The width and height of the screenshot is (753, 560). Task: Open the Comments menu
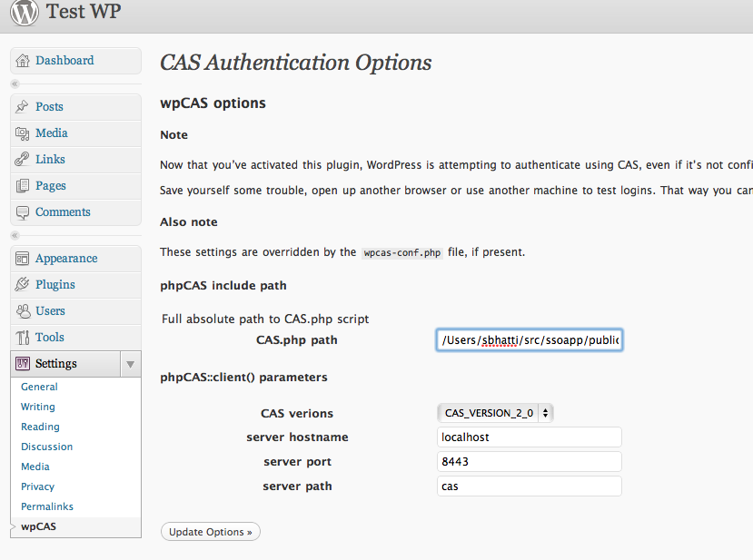point(63,212)
